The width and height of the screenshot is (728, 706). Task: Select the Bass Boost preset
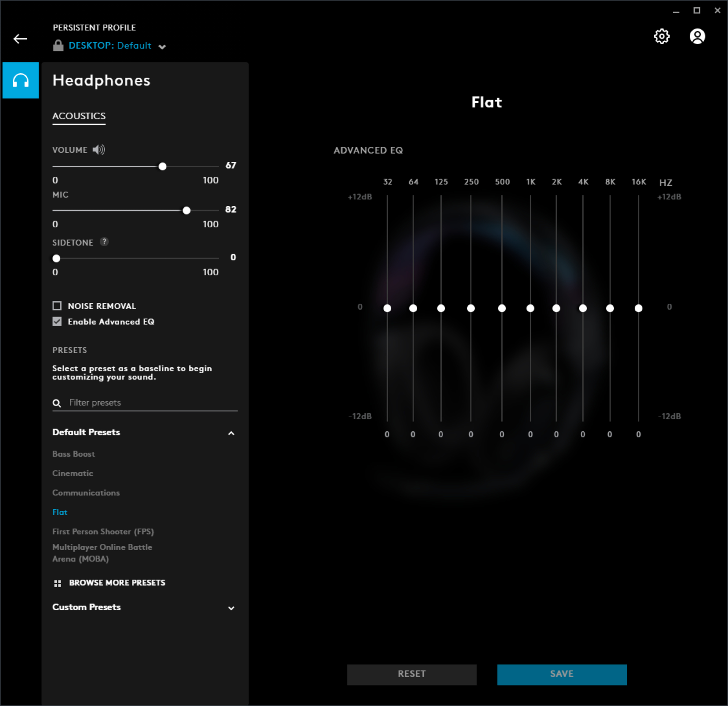[74, 454]
